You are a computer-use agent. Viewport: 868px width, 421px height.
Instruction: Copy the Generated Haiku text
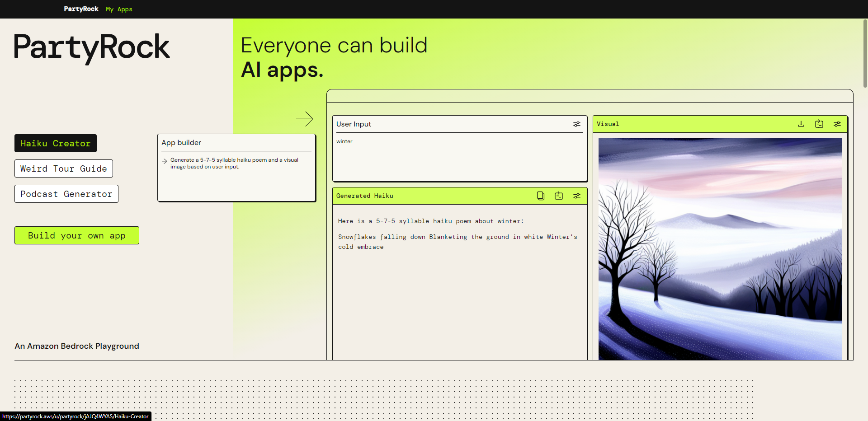coord(540,196)
